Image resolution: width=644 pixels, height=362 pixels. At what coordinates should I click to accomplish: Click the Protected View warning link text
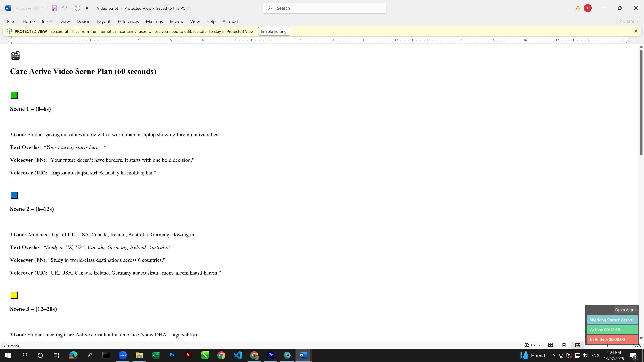click(152, 32)
